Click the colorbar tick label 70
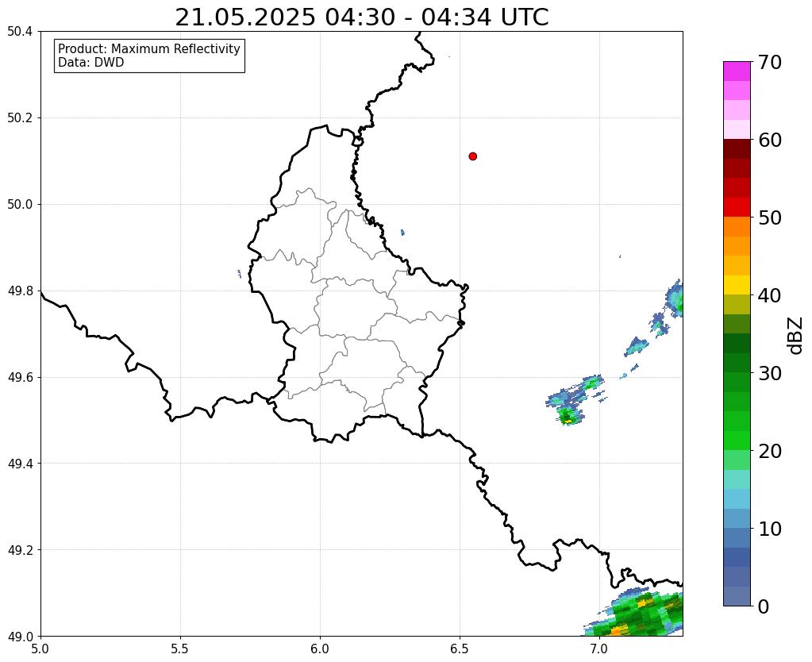 tap(770, 62)
